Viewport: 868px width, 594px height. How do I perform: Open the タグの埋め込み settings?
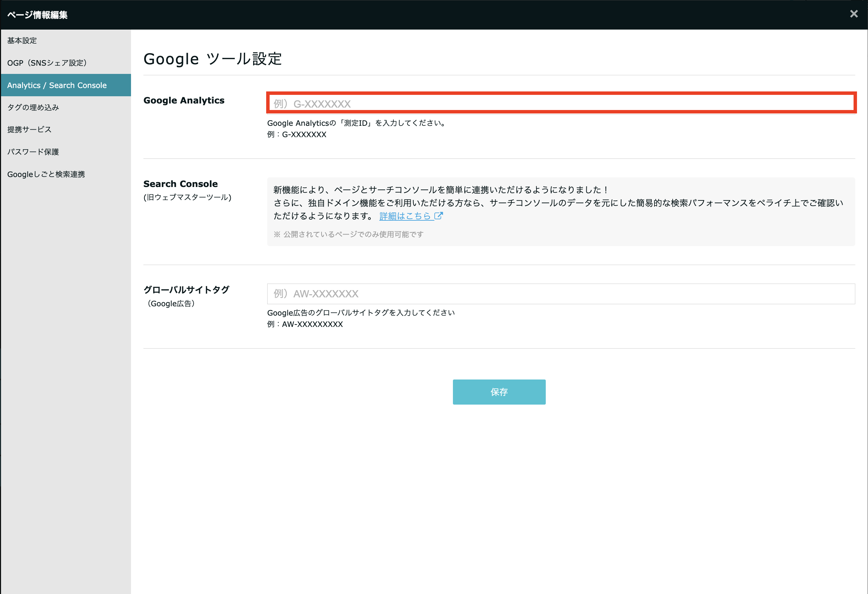pos(33,107)
